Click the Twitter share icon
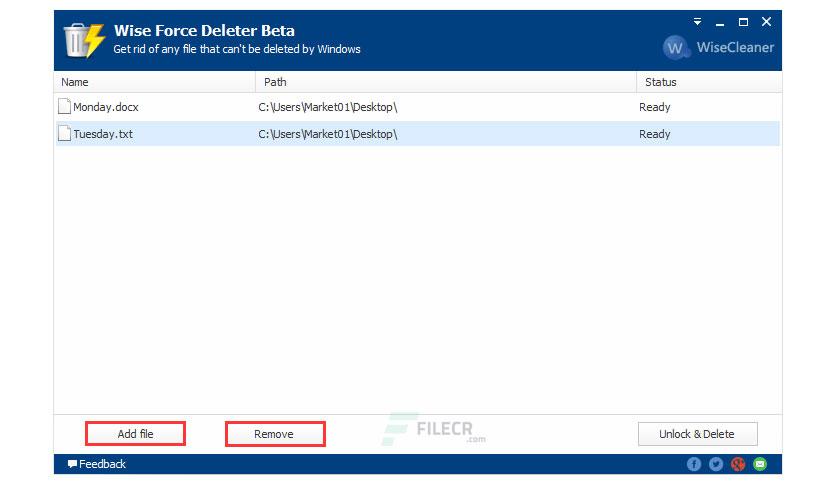 716,464
